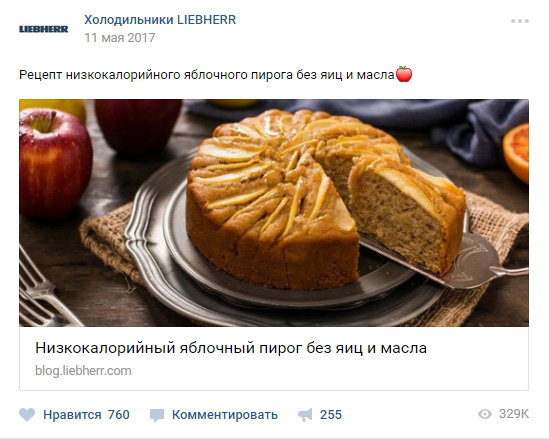Click the LIEBHERR logo avatar
The height and width of the screenshot is (439, 549).
(x=43, y=29)
